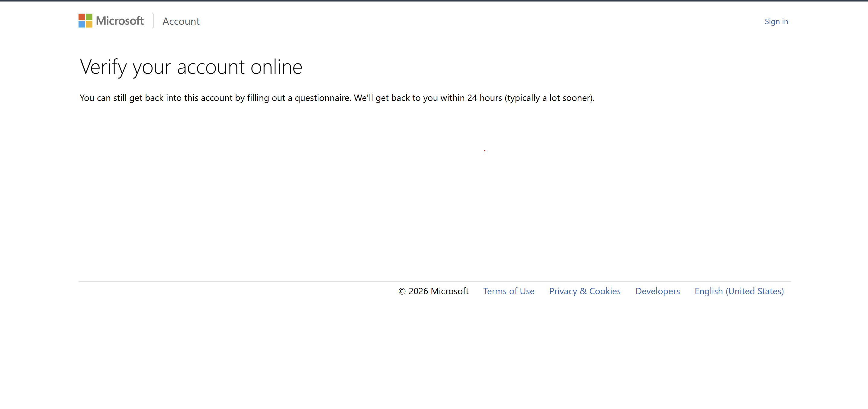Click the yellow square of Microsoft logo
The width and height of the screenshot is (868, 409).
click(89, 24)
